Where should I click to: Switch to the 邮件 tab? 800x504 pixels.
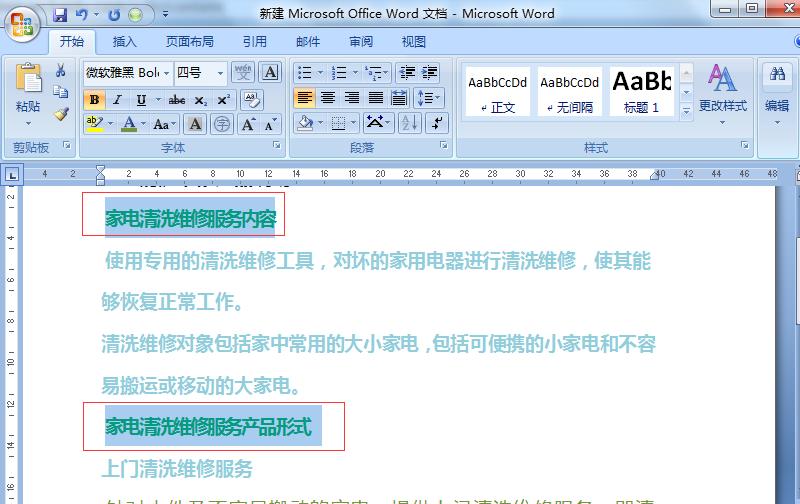pyautogui.click(x=308, y=42)
